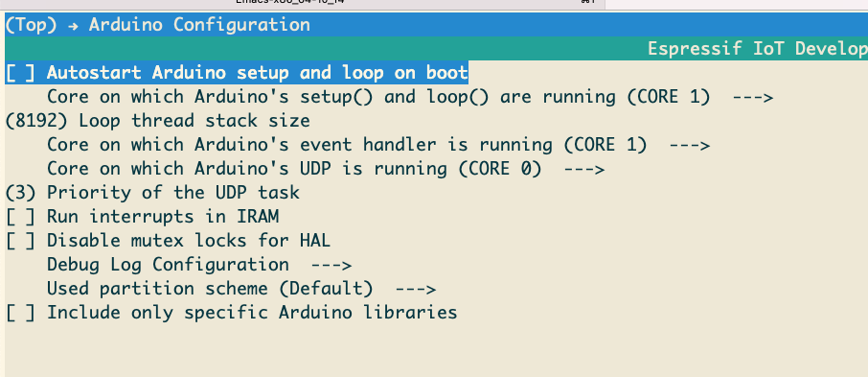The image size is (868, 377).
Task: Edit the (3) UDP task priority value
Action: [20, 193]
